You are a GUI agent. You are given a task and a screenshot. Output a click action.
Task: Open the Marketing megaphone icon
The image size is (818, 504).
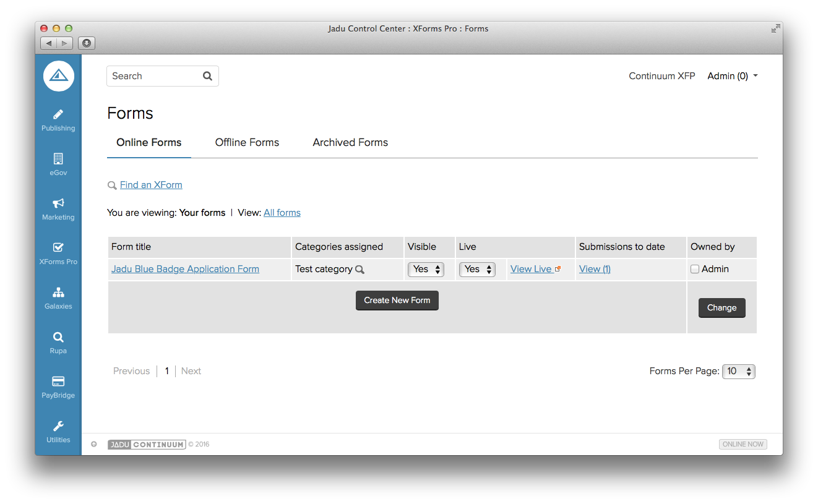tap(58, 203)
